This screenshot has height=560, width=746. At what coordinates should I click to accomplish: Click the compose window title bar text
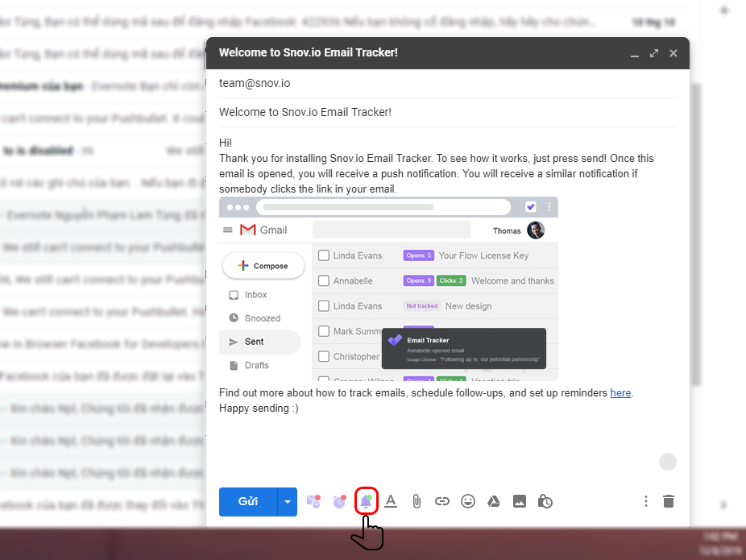click(309, 53)
